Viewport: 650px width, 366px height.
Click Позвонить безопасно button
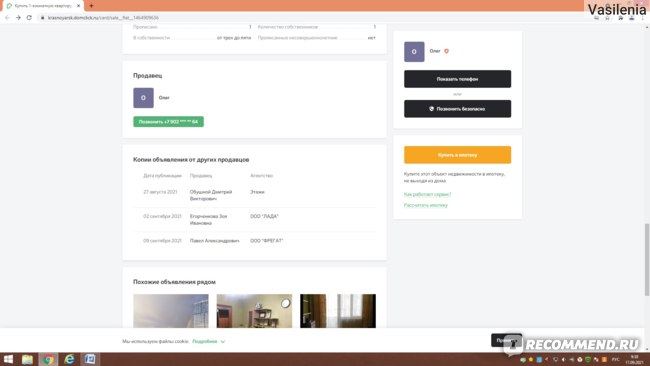point(457,109)
